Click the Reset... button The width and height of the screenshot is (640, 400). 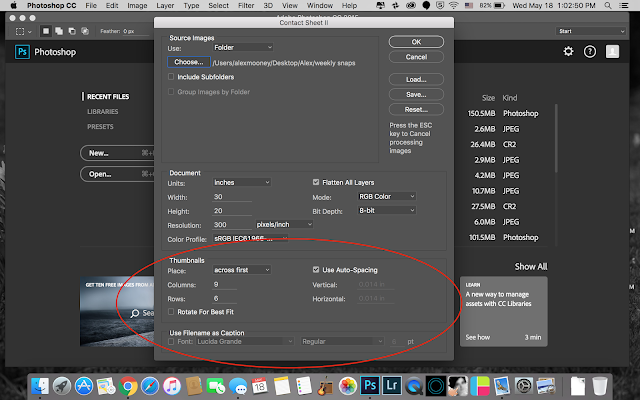click(416, 109)
